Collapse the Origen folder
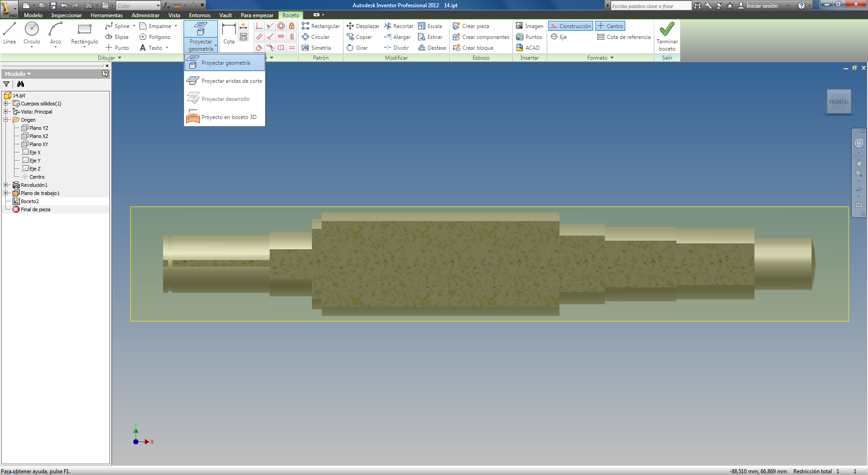This screenshot has width=868, height=475. tap(6, 120)
